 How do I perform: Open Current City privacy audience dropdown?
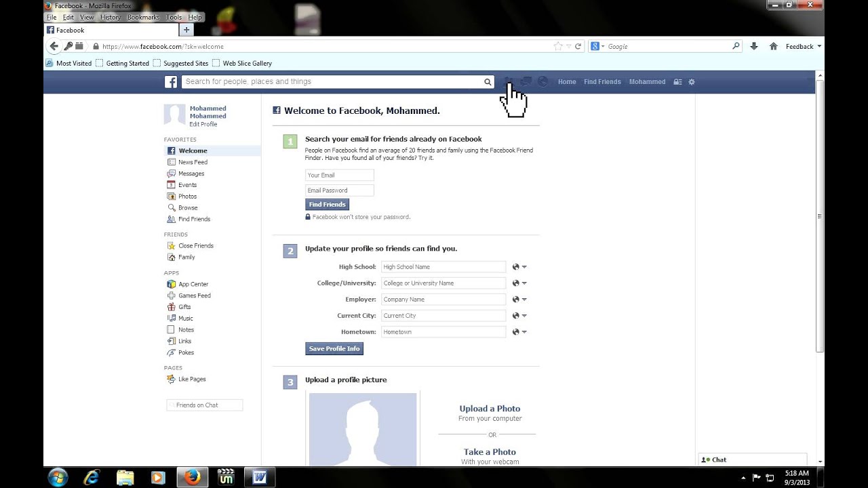[519, 316]
